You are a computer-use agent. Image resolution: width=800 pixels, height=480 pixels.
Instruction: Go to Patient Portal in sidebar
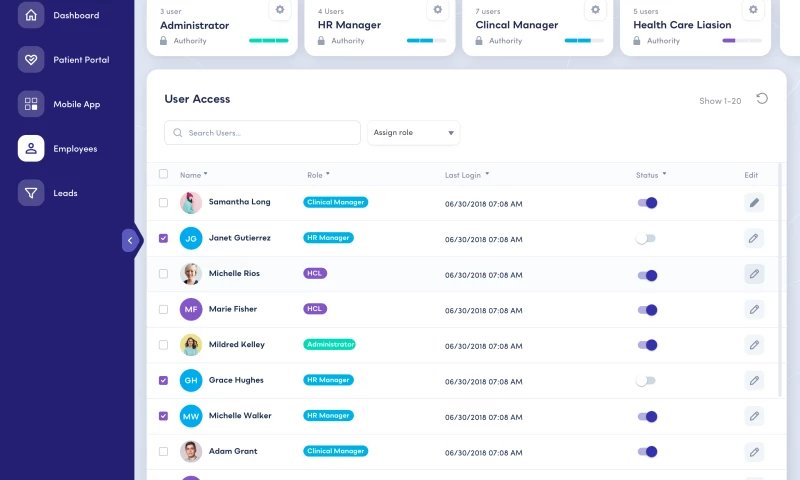tap(81, 60)
